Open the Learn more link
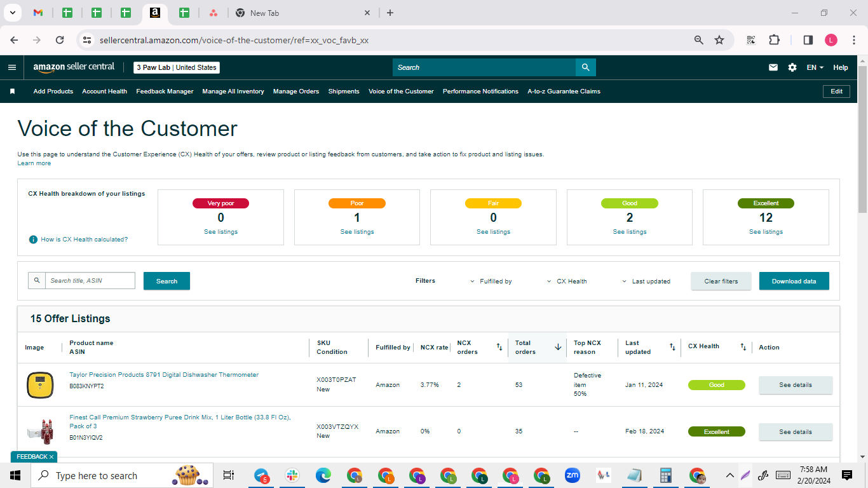This screenshot has width=868, height=488. point(34,163)
